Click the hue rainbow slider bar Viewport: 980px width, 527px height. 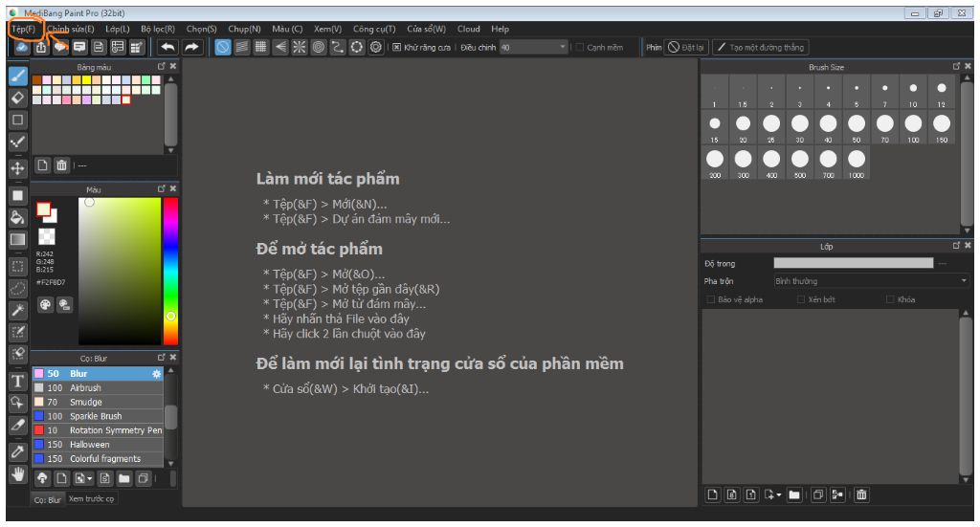click(170, 271)
